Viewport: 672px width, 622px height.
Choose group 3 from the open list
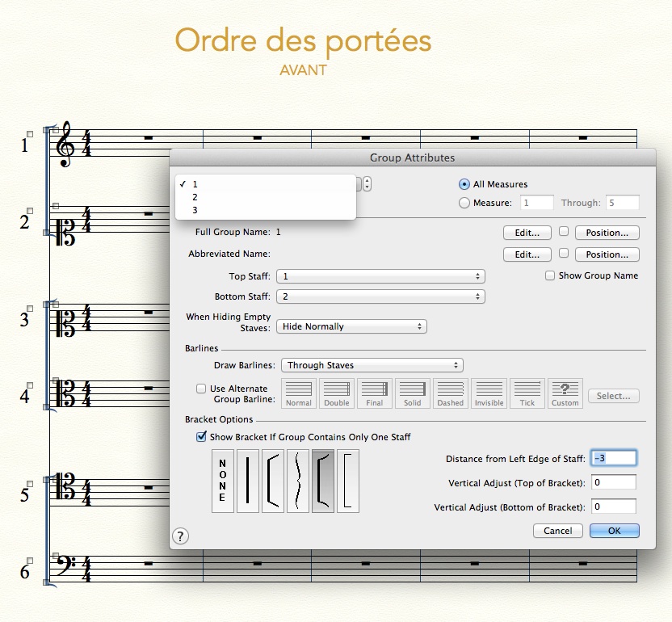(195, 210)
